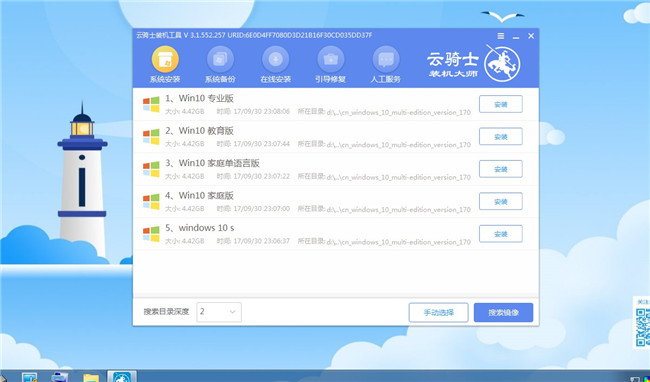
Task: Click the 云骑士 knight logo
Action: point(502,63)
